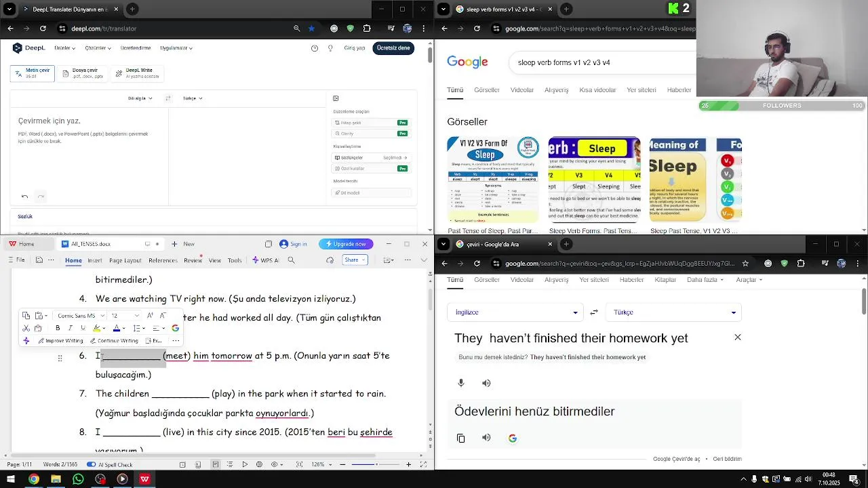Click Upgrade now in WPS
The image size is (868, 488).
pyautogui.click(x=346, y=244)
